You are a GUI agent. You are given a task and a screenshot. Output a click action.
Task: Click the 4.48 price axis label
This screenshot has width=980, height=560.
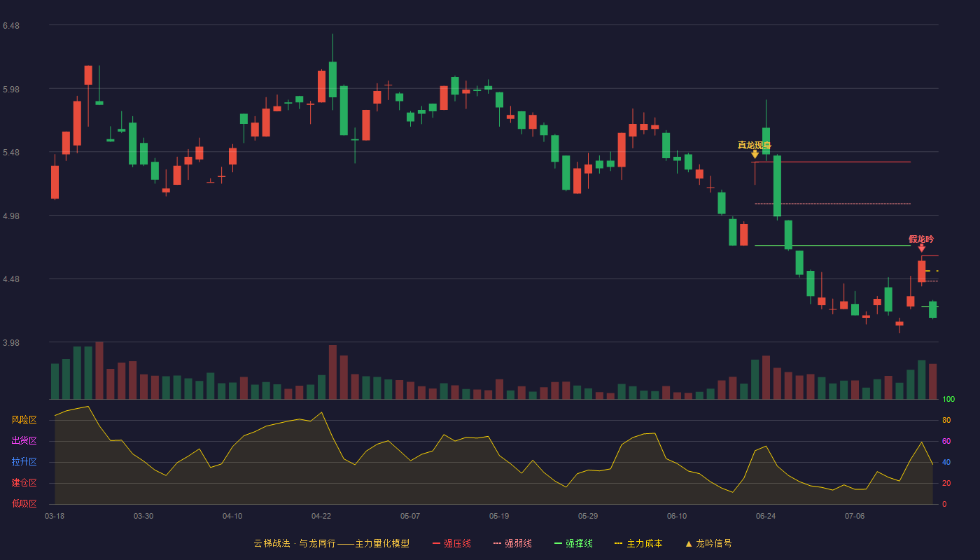coord(11,279)
